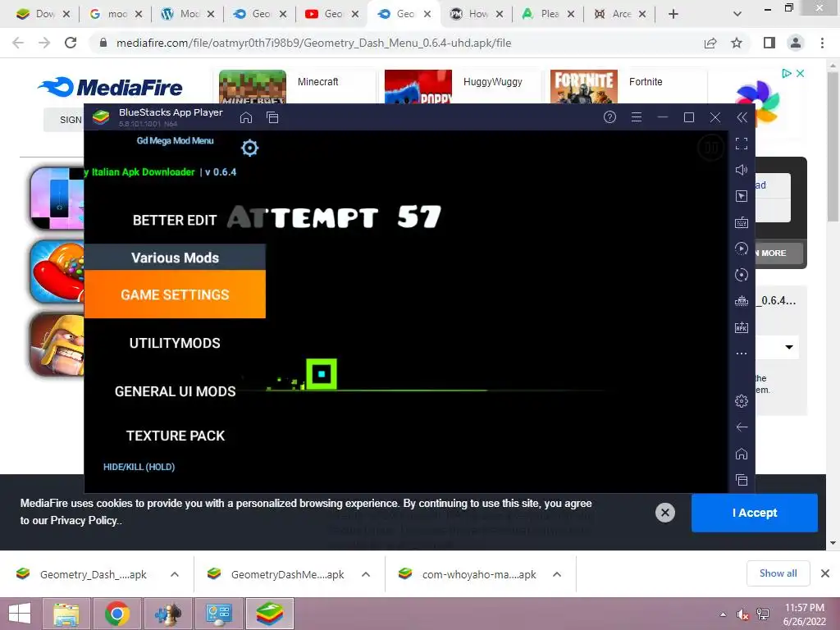Click BlueStacks sidebar home icon
The image size is (840, 630).
click(x=742, y=454)
